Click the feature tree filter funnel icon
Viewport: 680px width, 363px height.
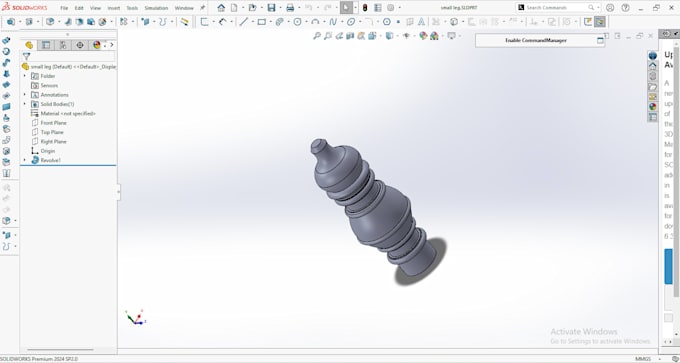point(26,56)
